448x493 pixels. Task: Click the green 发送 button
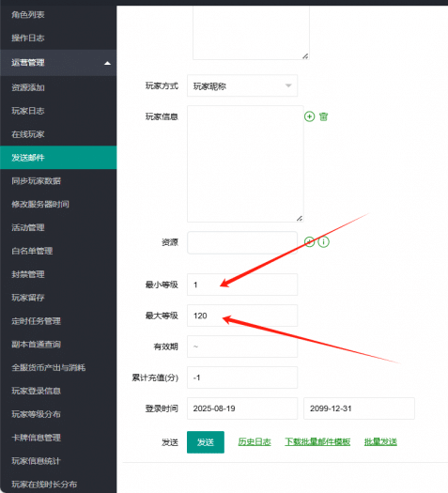point(206,442)
